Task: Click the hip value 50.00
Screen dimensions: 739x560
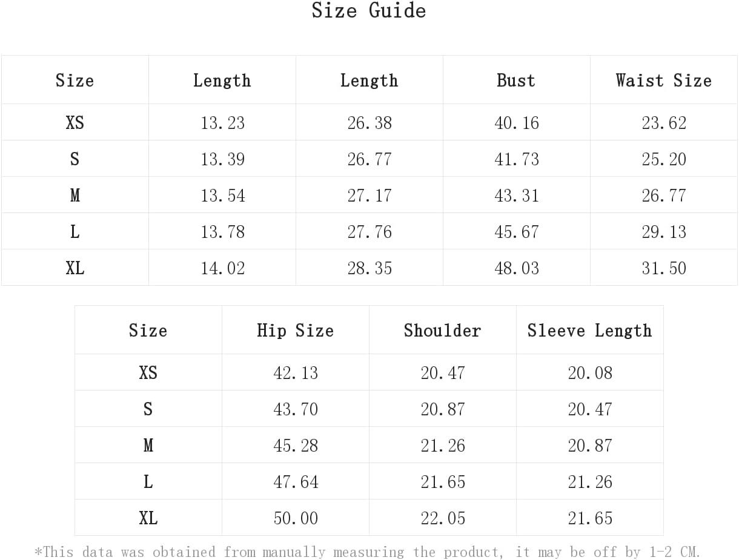Action: (296, 518)
